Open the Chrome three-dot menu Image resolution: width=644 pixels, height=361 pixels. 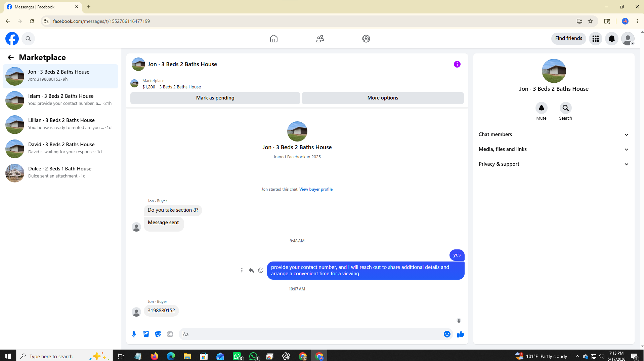point(637,21)
